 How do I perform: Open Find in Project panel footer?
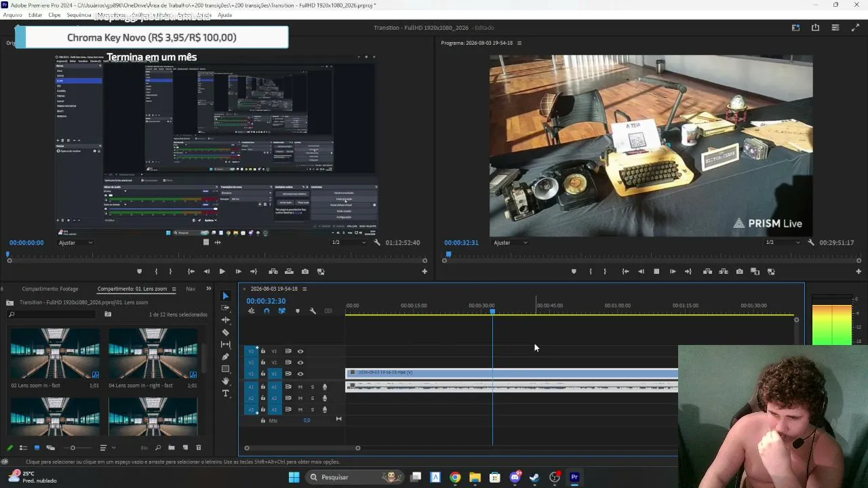158,447
